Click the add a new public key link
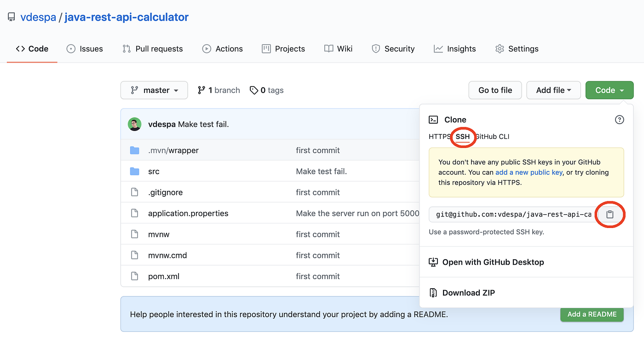 coord(529,172)
